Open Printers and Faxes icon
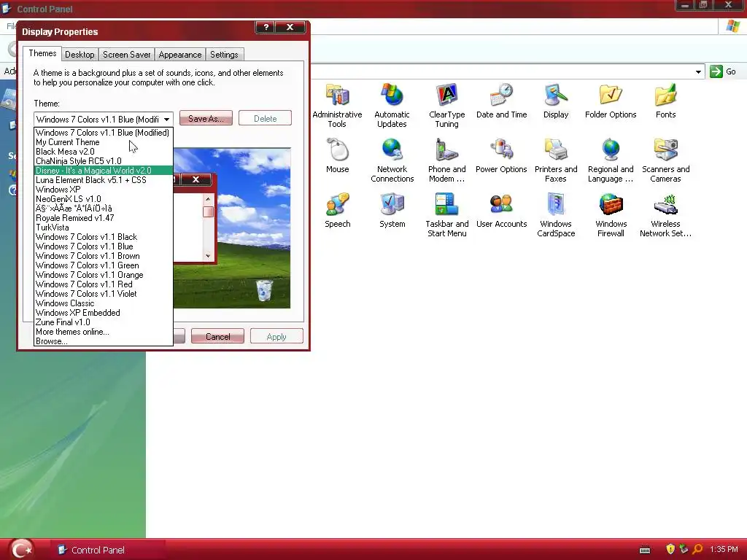The width and height of the screenshot is (747, 560). point(556,149)
